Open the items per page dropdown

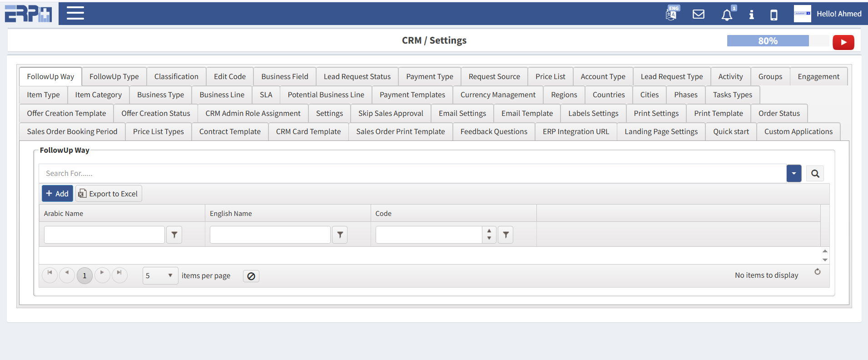click(x=160, y=275)
